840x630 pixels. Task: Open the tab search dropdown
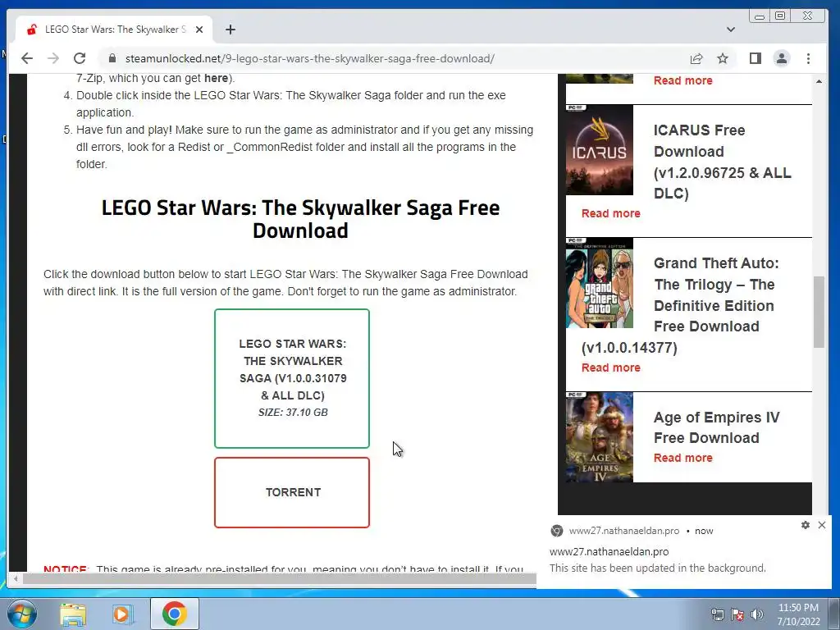pyautogui.click(x=730, y=30)
